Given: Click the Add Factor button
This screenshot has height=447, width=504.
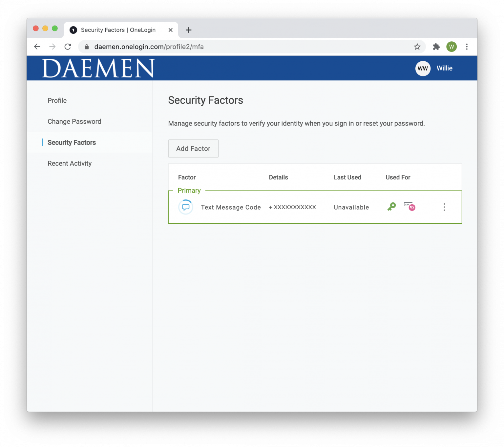Looking at the screenshot, I should click(193, 149).
